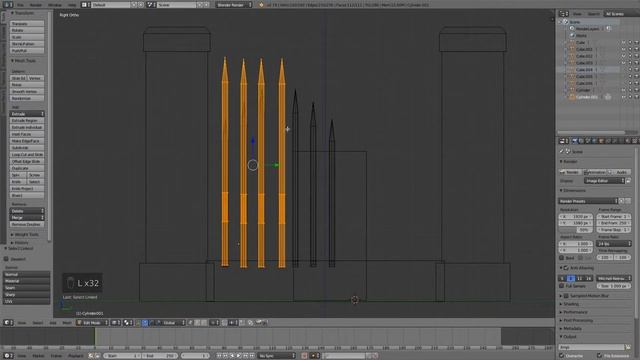Click the Loop Cut and Slide button
Image resolution: width=640 pixels, height=360 pixels.
click(27, 155)
